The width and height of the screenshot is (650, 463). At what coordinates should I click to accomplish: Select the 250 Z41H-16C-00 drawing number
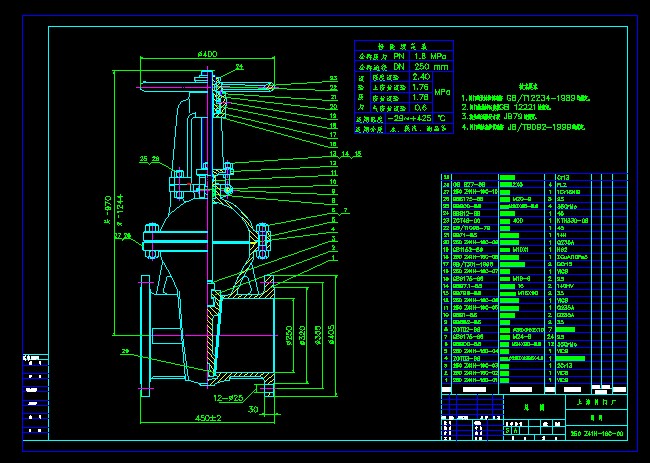(597, 434)
